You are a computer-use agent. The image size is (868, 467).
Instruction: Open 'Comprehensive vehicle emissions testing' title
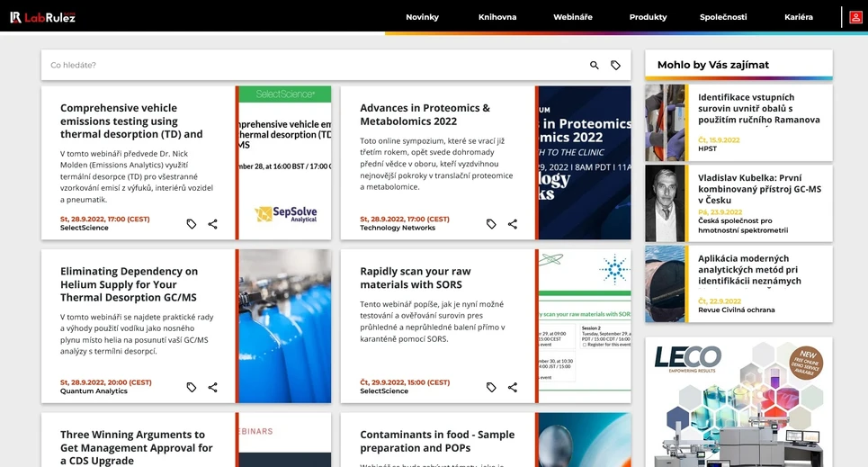pos(131,121)
